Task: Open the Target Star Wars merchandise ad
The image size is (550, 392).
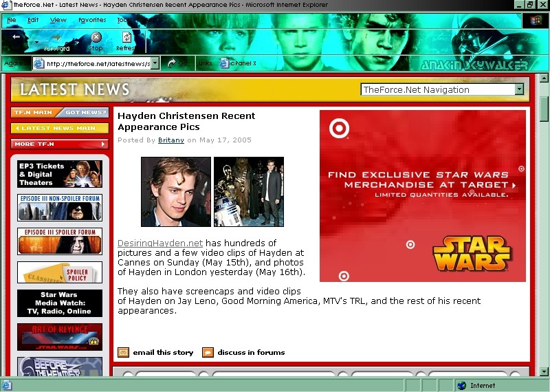Action: click(x=423, y=196)
